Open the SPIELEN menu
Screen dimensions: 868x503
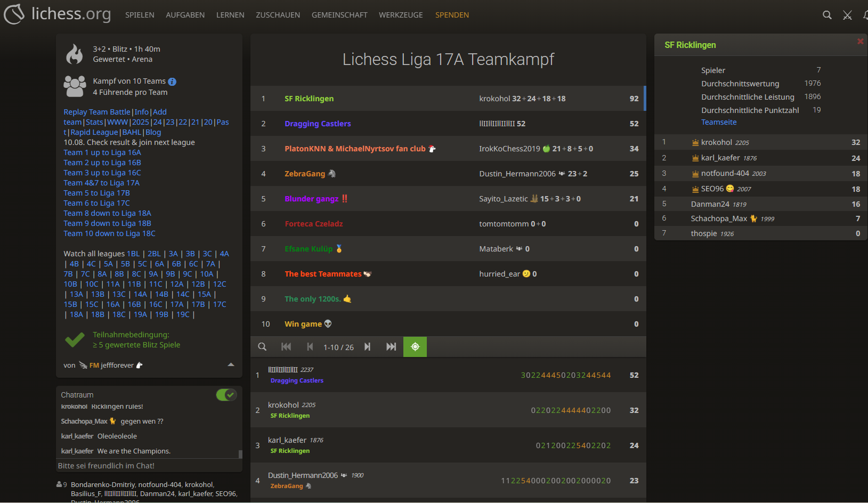tap(140, 15)
